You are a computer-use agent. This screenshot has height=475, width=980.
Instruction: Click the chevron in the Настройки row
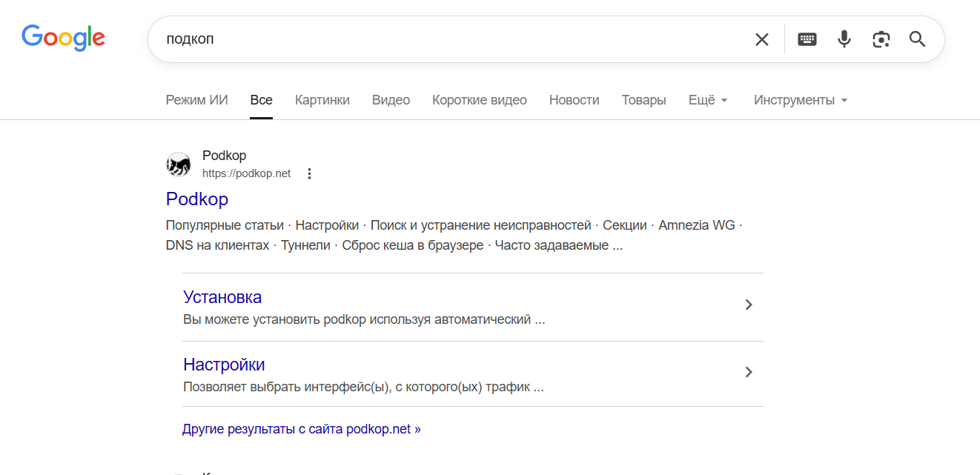click(x=749, y=372)
